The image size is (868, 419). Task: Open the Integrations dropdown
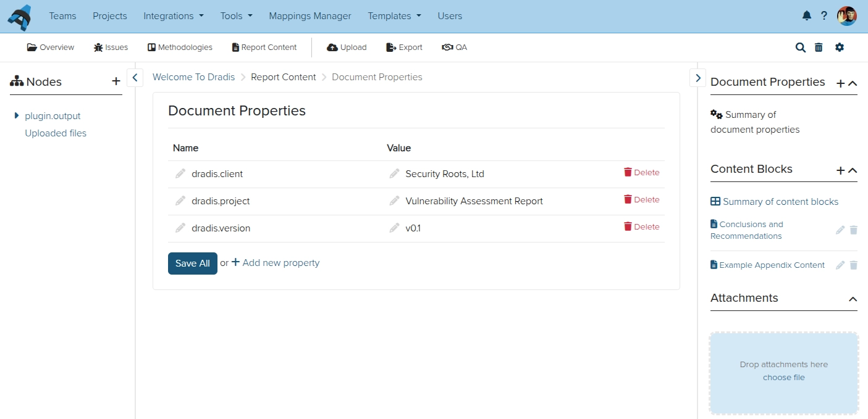(174, 16)
